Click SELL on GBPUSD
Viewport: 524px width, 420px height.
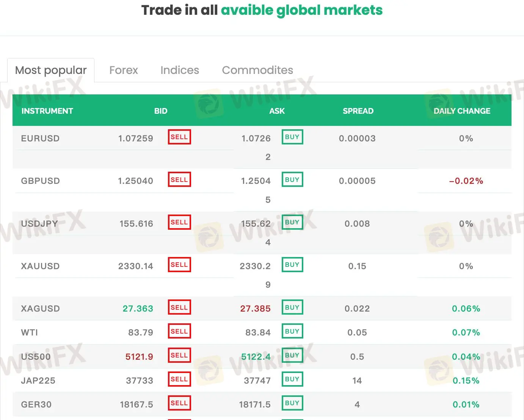[179, 179]
